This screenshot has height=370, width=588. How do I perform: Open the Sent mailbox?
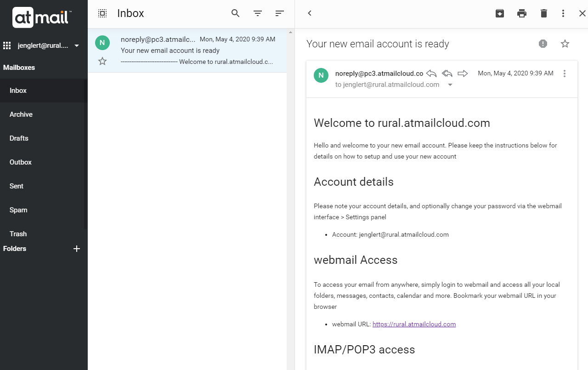(x=44, y=186)
